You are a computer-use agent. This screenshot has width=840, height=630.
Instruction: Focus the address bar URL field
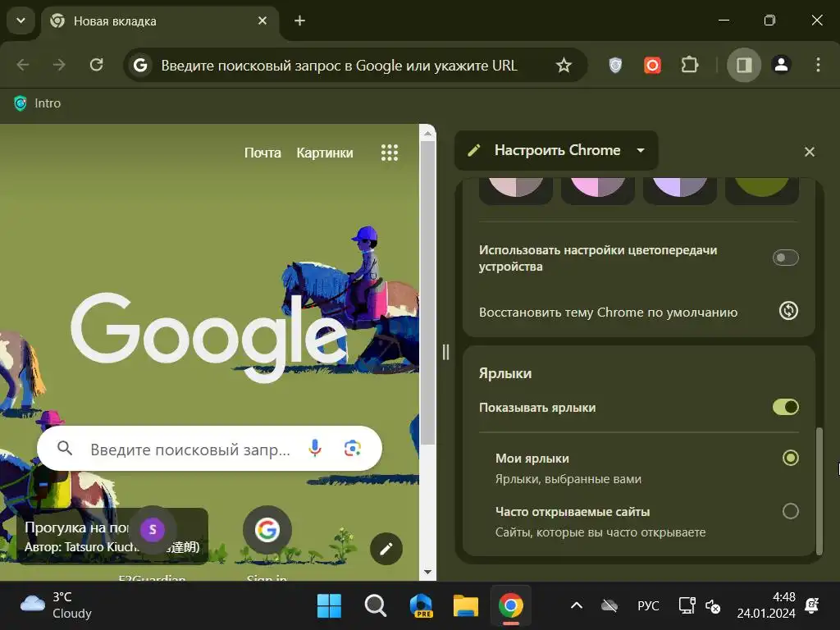point(339,66)
